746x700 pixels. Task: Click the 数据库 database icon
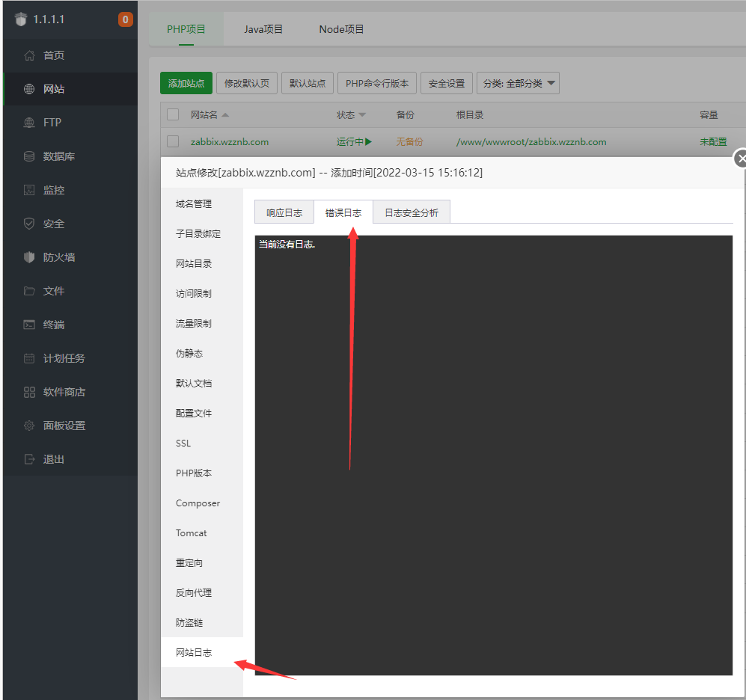tap(29, 156)
